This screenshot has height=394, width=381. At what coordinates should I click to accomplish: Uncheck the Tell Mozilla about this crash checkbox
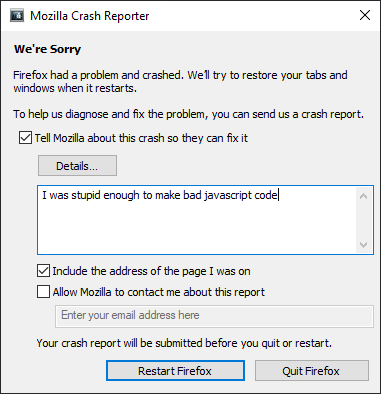pyautogui.click(x=25, y=138)
